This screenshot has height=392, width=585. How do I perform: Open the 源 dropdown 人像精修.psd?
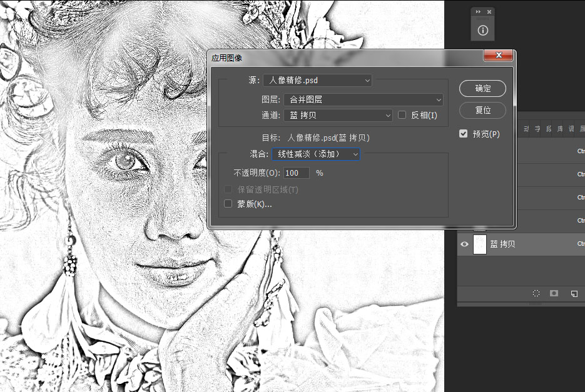317,80
